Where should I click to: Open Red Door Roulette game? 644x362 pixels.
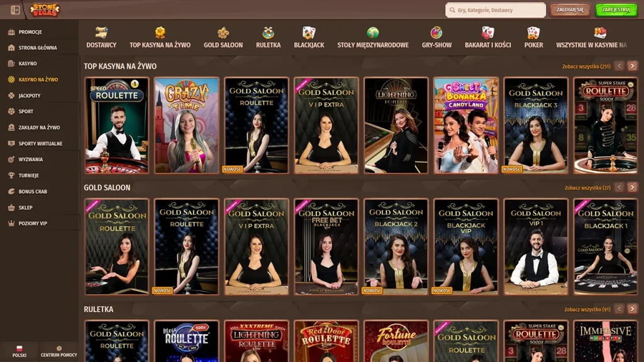pos(326,341)
